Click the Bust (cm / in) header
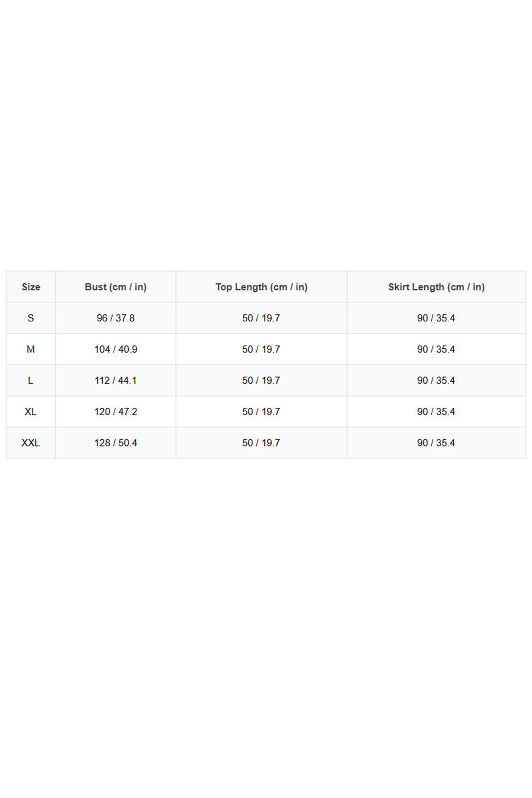532x798 pixels. 116,287
